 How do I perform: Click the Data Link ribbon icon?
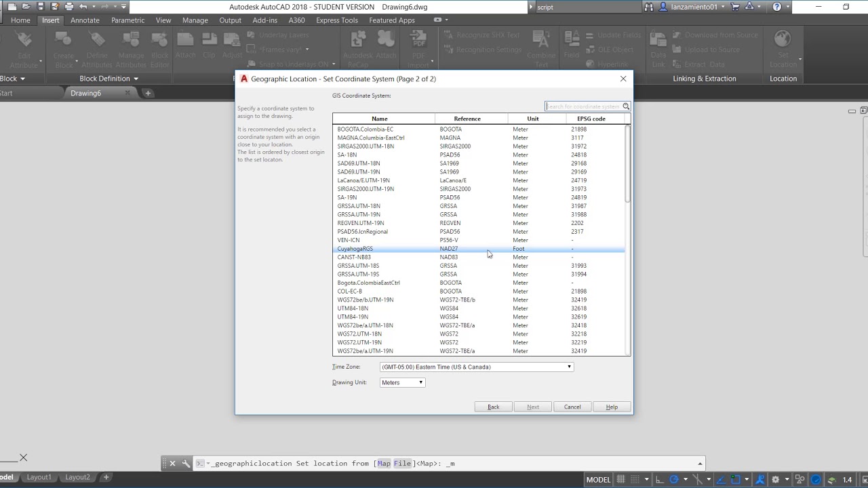(658, 40)
